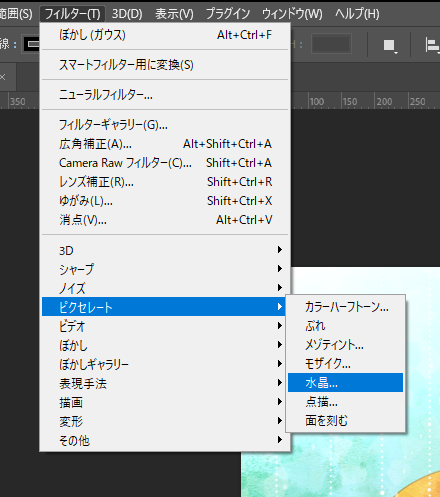Viewport: 440px width, 497px height.
Task: Expand the 3D filter submenu
Action: pos(165,250)
